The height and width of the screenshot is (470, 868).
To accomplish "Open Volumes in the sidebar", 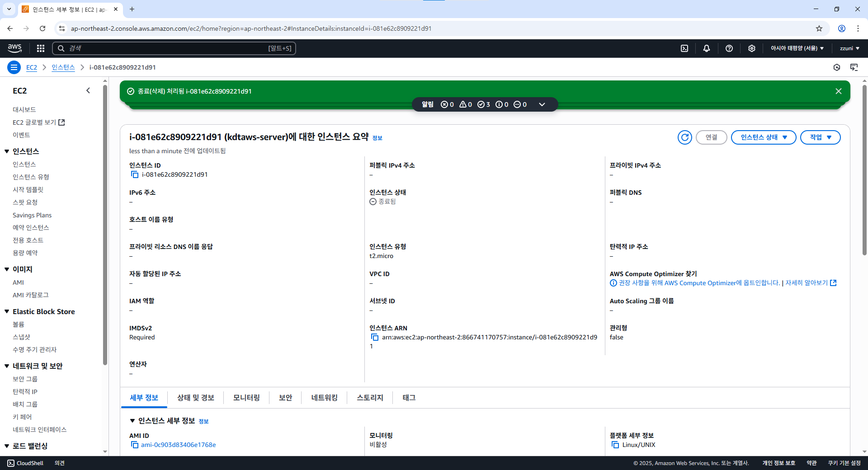I will 19,324.
